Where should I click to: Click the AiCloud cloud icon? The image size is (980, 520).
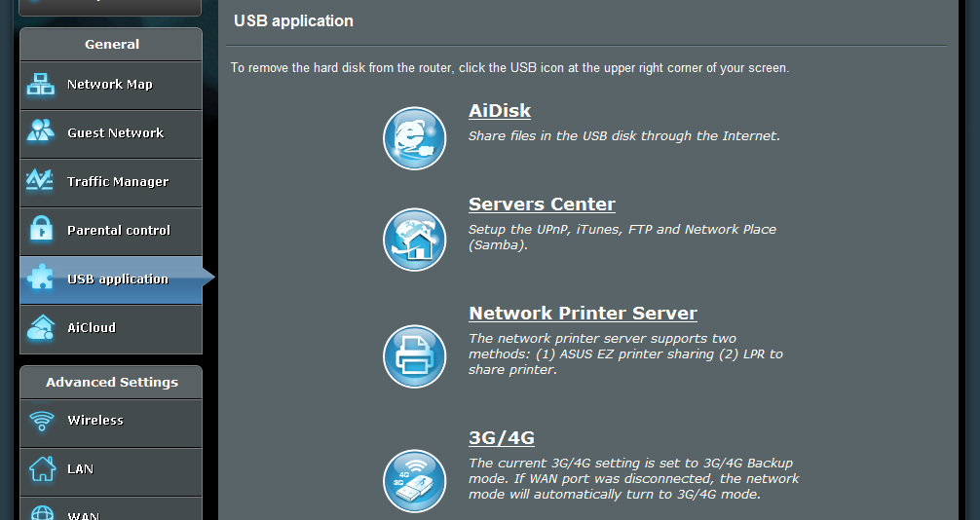(41, 327)
